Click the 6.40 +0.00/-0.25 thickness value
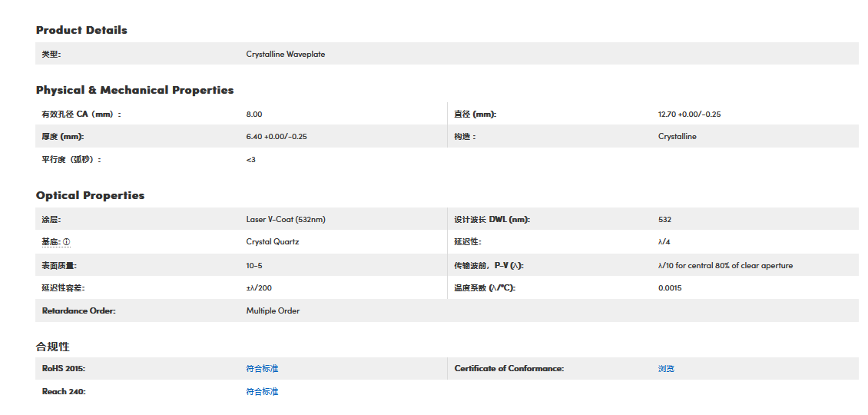The image size is (868, 415). click(277, 137)
